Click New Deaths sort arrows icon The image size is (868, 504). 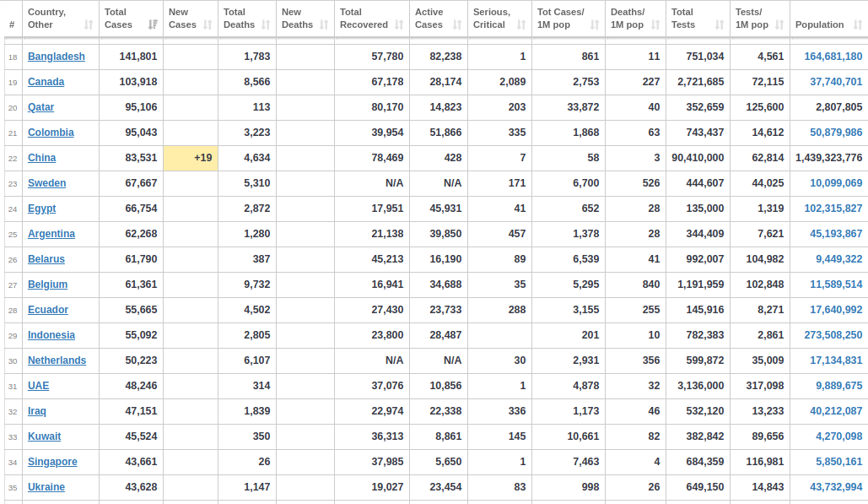tap(324, 25)
